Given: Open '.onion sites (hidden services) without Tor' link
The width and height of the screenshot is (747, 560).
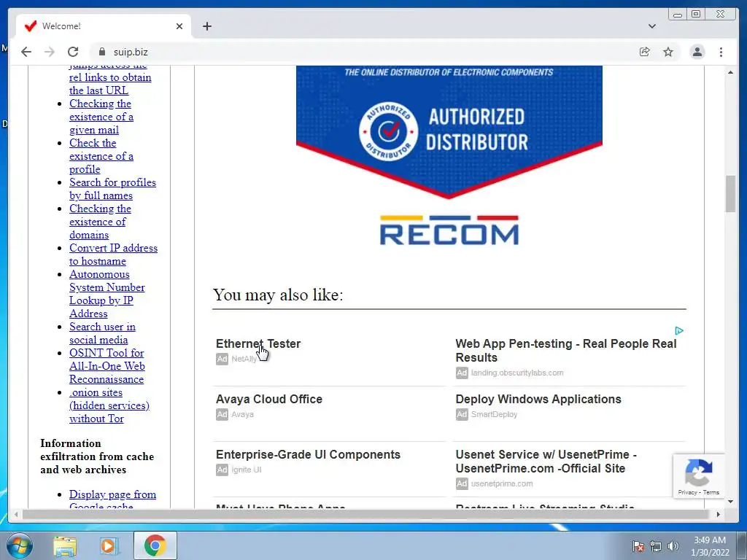Looking at the screenshot, I should [x=109, y=405].
